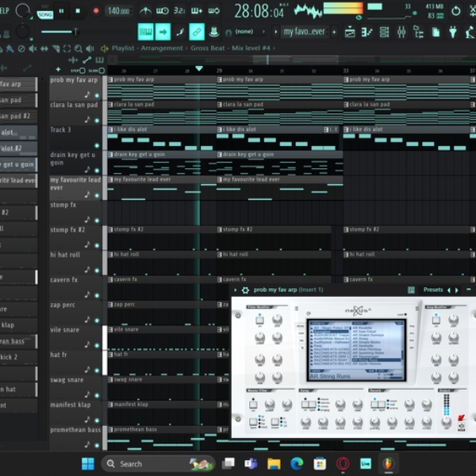
Task: Open 'Gross Beat - Mix level #4' breadcrumb
Action: click(230, 48)
